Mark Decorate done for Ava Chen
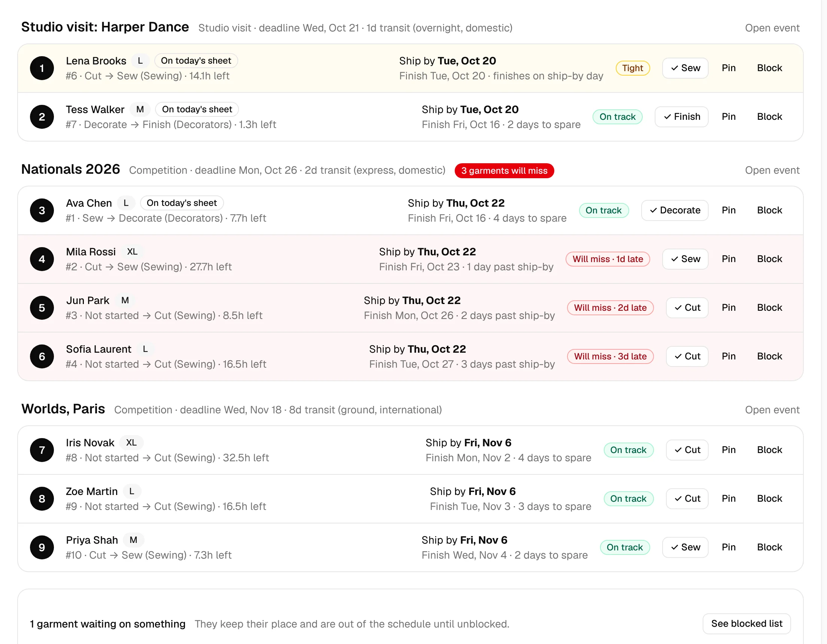This screenshot has width=827, height=644. [x=675, y=210]
